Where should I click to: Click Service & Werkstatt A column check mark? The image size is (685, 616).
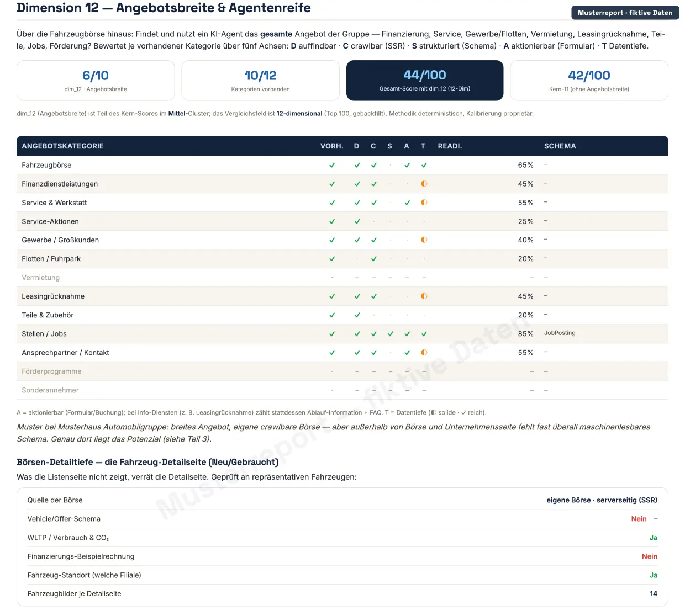click(x=407, y=203)
